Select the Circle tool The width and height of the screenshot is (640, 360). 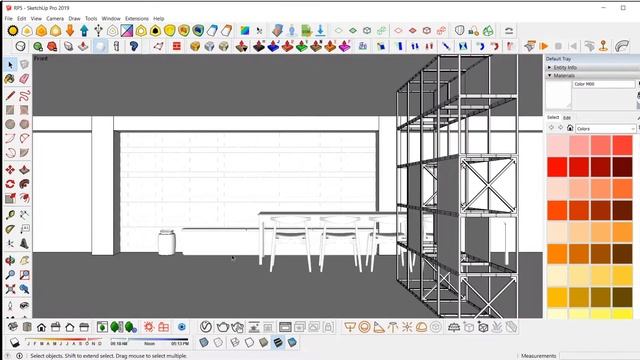tap(10, 124)
